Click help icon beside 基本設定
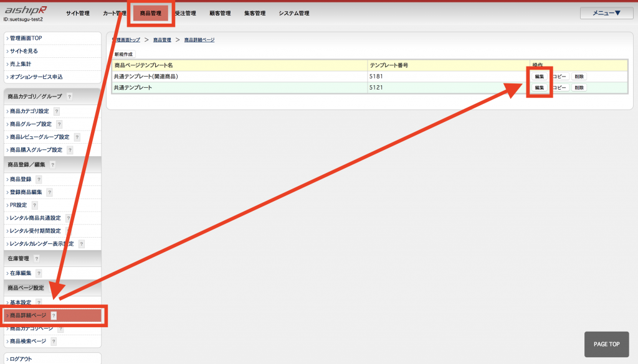The width and height of the screenshot is (638, 364). (x=39, y=302)
